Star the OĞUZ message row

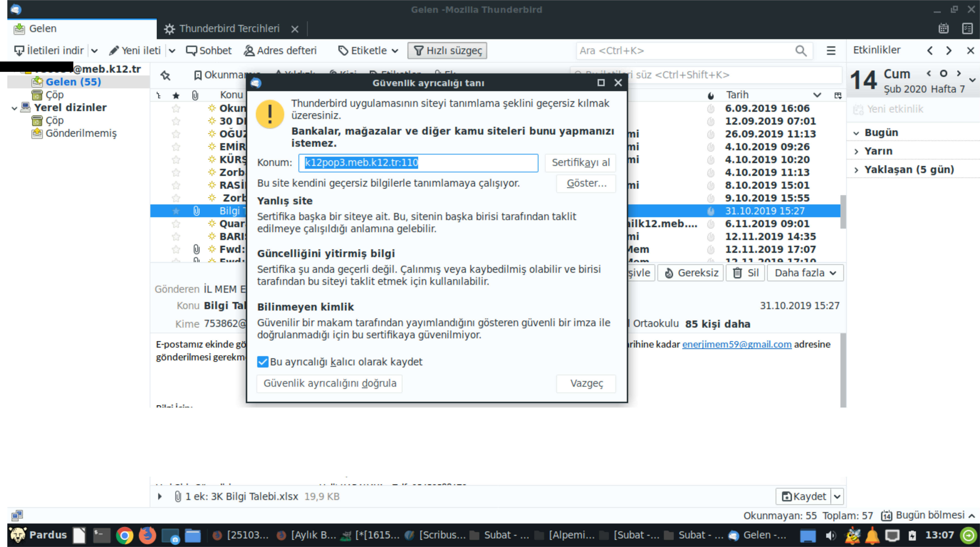click(176, 134)
